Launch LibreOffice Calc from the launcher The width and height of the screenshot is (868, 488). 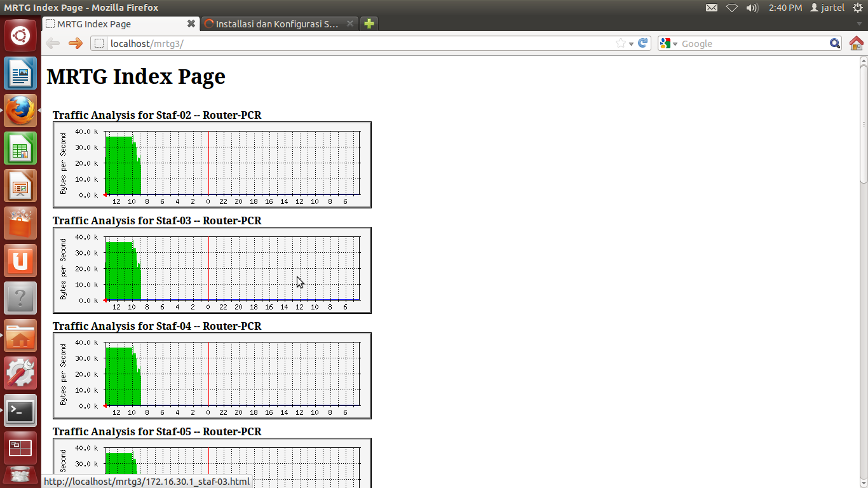point(20,148)
